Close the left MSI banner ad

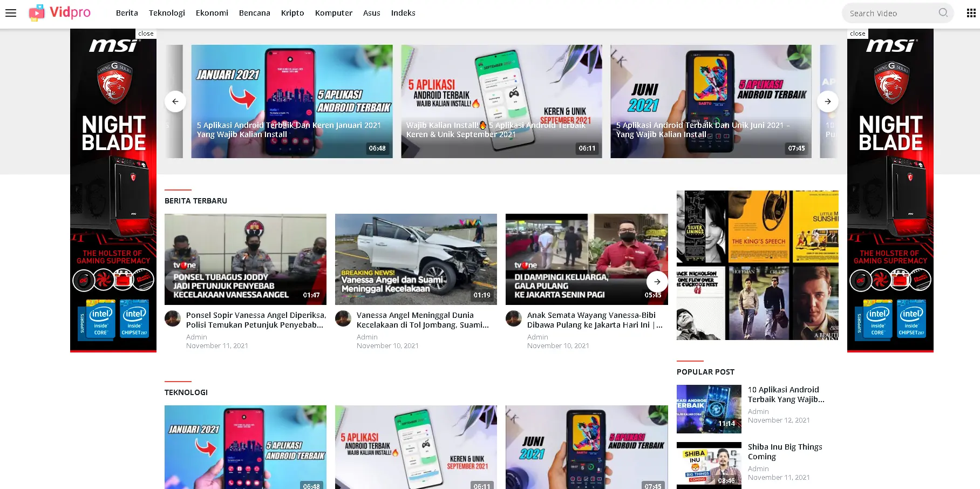pyautogui.click(x=146, y=33)
